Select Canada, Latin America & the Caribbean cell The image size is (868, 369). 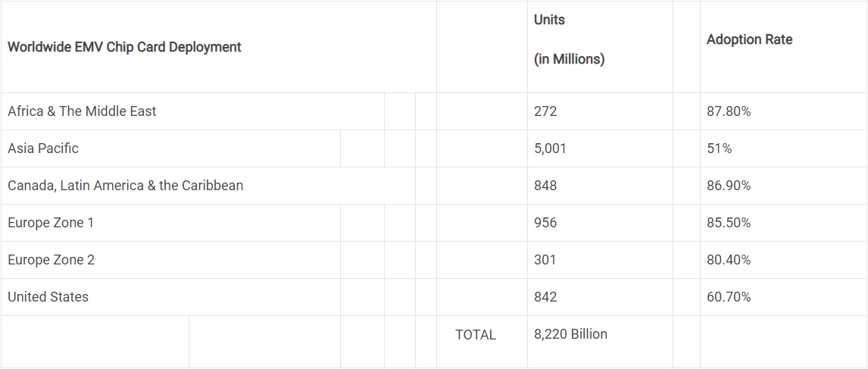pos(126,186)
